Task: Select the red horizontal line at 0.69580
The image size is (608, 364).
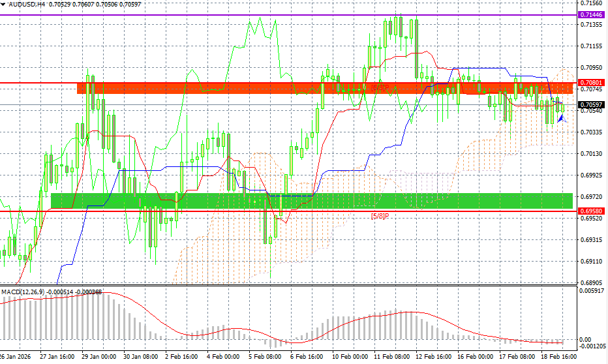Action: point(288,211)
